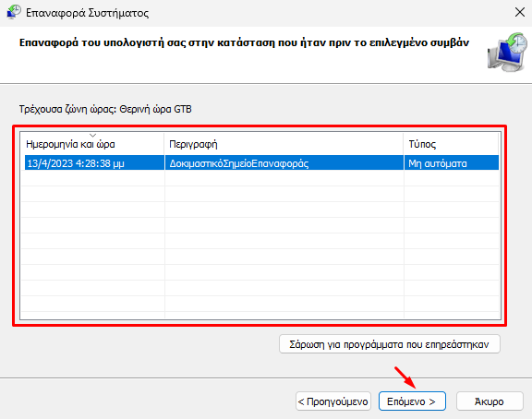Close the Επαναφορά Συστήματος dialog
Image resolution: width=532 pixels, height=419 pixels.
coord(519,13)
